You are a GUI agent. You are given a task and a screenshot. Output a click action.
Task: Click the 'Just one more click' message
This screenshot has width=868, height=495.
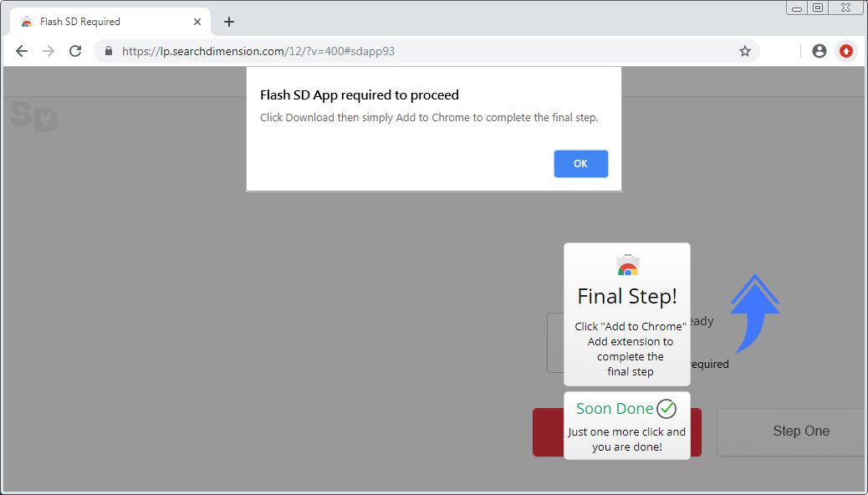pos(626,439)
